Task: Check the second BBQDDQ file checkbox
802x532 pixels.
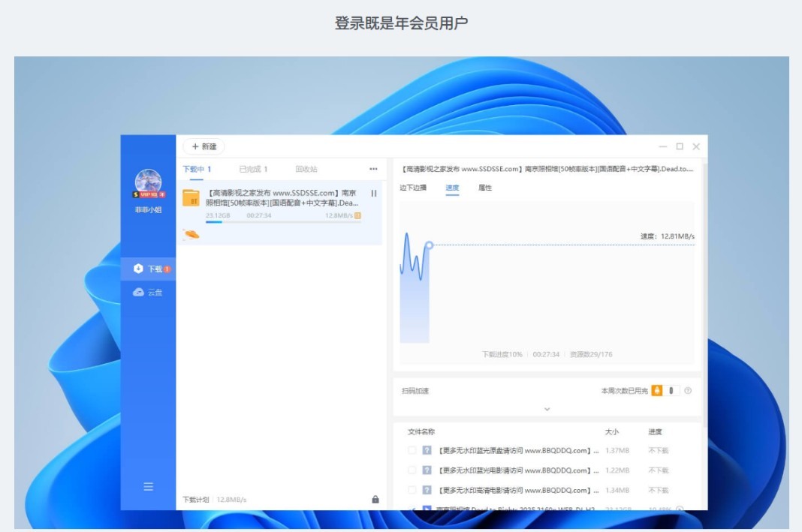Action: point(412,470)
